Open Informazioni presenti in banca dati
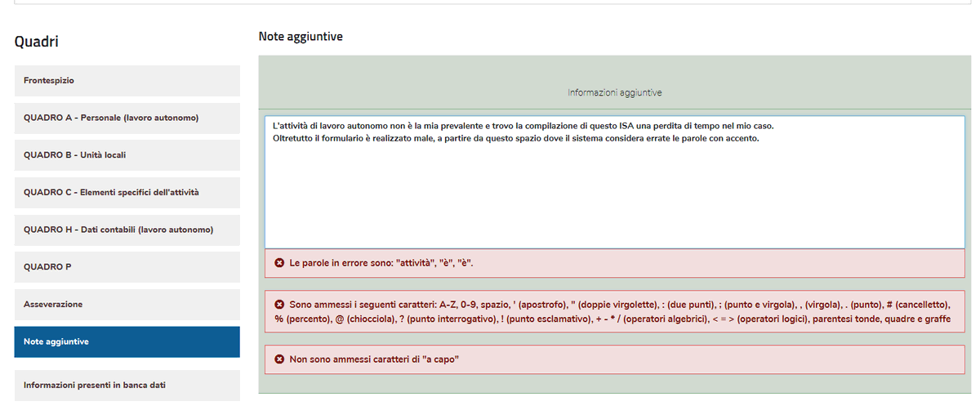The width and height of the screenshot is (980, 406). pos(127,386)
